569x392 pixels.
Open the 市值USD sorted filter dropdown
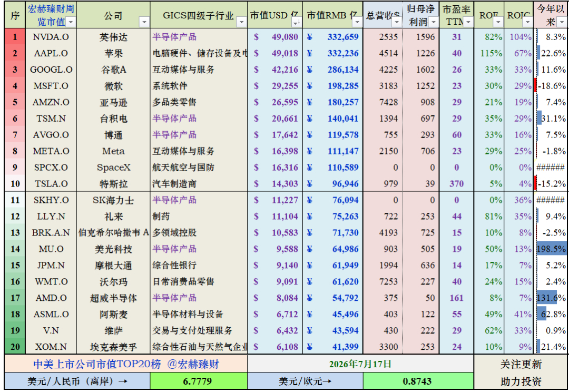point(297,22)
